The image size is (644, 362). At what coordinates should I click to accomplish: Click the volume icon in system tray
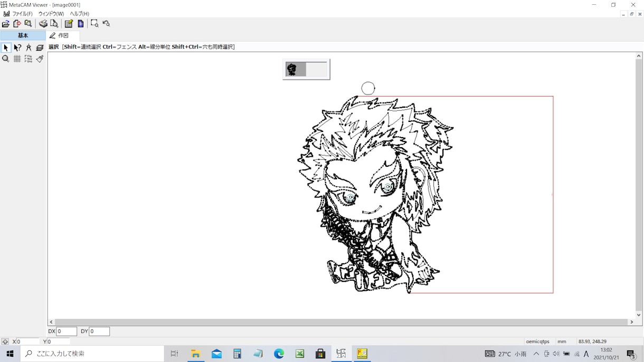click(x=556, y=354)
